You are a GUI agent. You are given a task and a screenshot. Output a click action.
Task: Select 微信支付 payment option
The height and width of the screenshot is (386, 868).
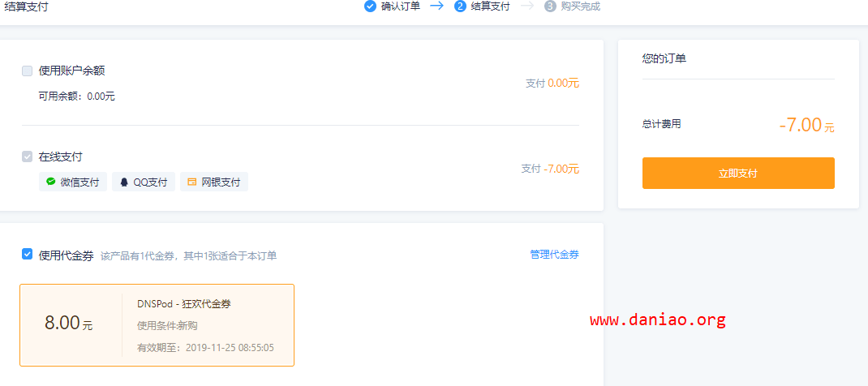pyautogui.click(x=72, y=182)
